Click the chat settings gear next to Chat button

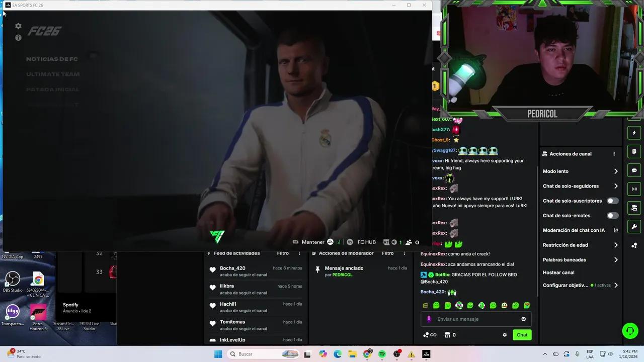tap(505, 335)
